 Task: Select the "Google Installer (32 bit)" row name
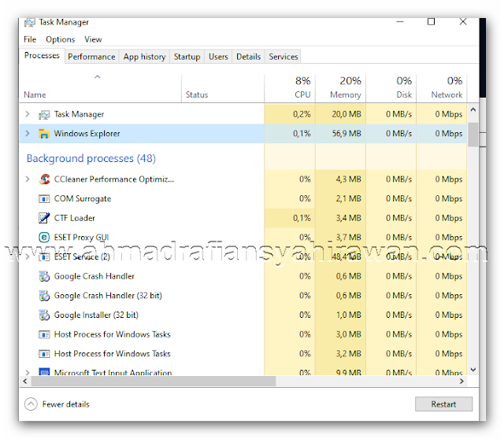pos(96,315)
